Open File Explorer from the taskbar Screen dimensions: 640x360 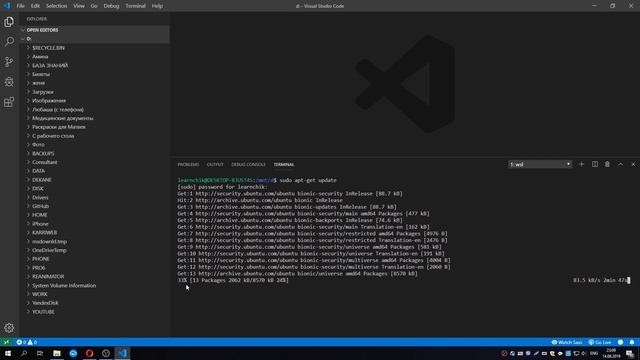point(57,353)
